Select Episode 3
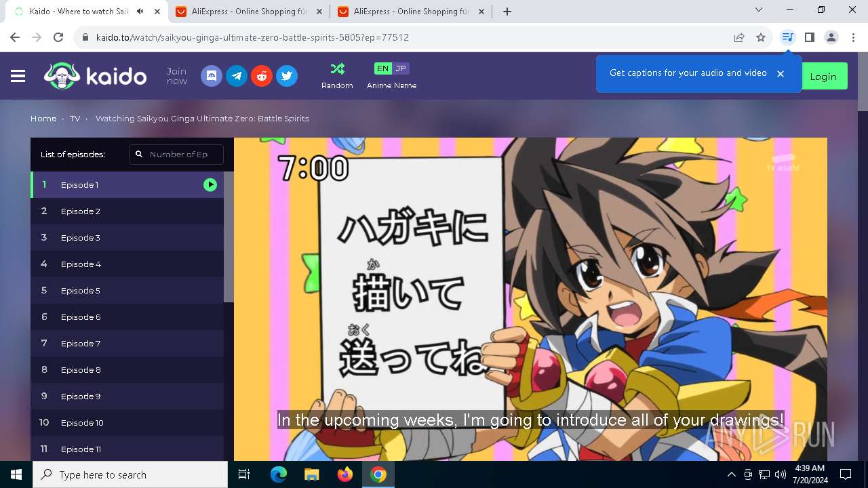The height and width of the screenshot is (488, 868). [x=127, y=237]
